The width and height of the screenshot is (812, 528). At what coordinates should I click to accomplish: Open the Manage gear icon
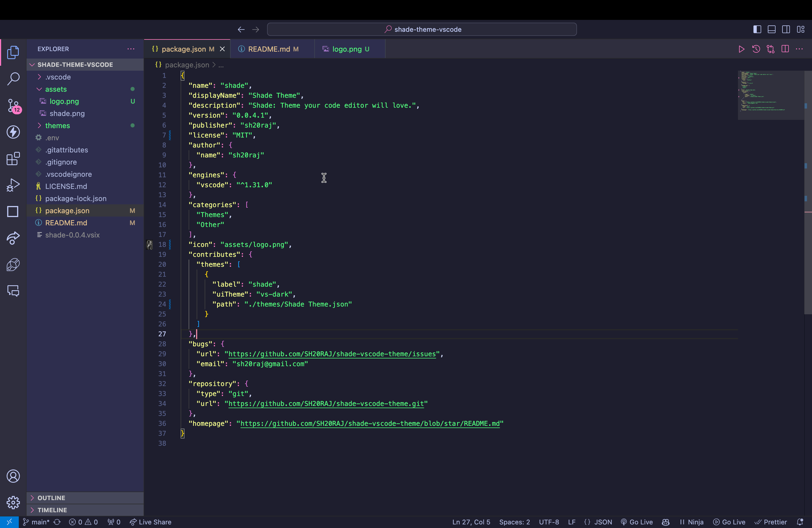pos(13,502)
